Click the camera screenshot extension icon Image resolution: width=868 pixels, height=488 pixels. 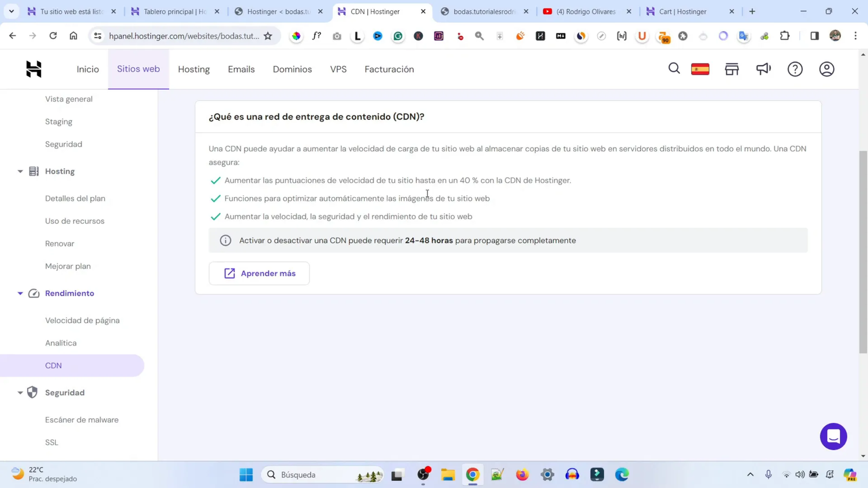click(337, 36)
